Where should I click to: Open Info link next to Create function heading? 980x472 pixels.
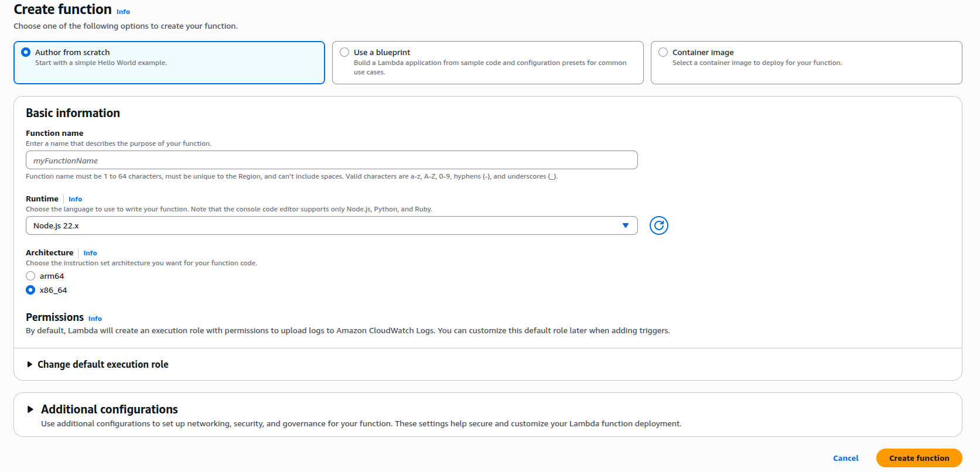tap(123, 12)
